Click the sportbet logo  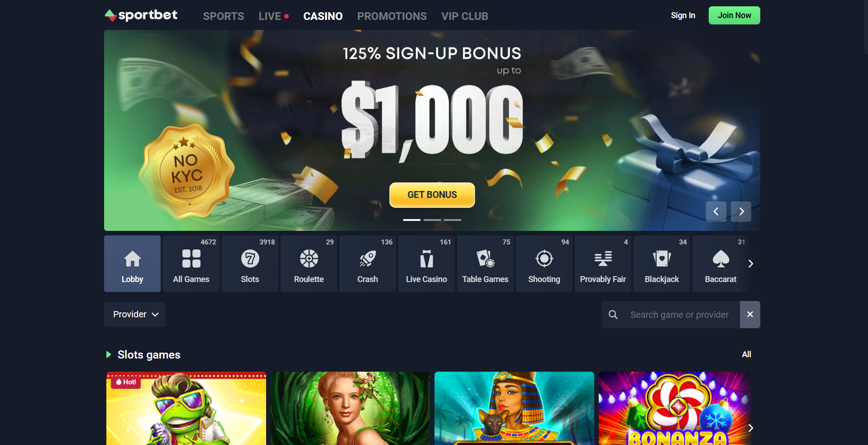tap(141, 15)
